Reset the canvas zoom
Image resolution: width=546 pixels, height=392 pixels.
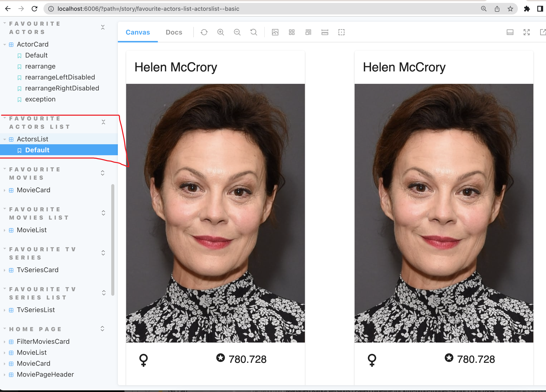pos(254,32)
